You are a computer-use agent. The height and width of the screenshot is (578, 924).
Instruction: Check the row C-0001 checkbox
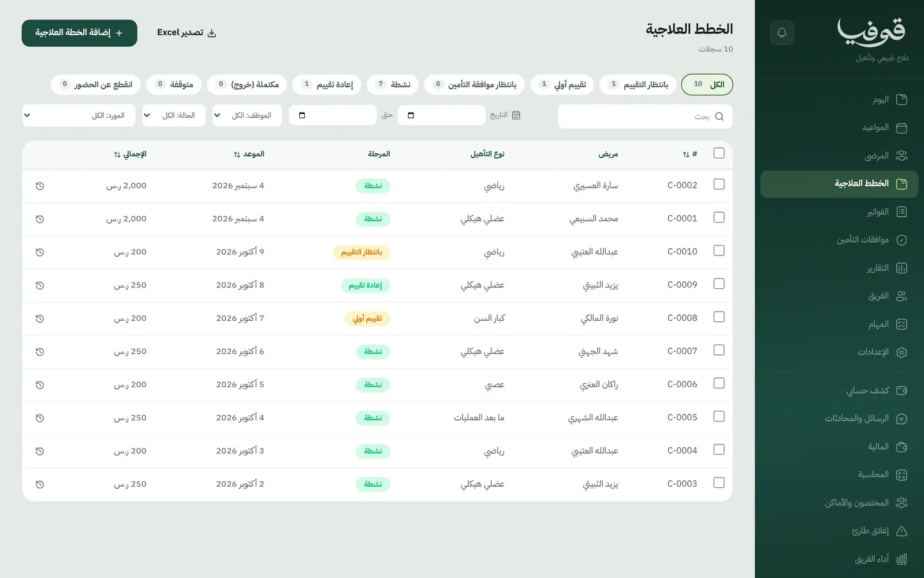click(x=719, y=217)
